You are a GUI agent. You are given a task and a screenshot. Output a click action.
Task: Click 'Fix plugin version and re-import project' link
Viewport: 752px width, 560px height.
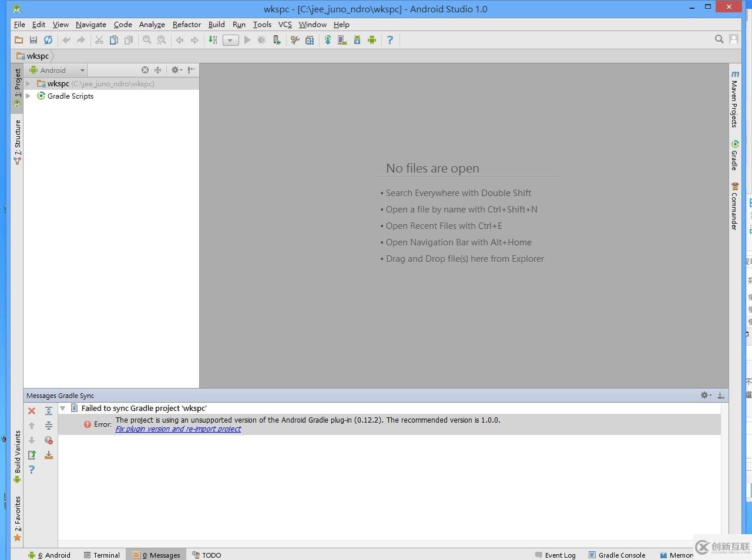pos(178,429)
